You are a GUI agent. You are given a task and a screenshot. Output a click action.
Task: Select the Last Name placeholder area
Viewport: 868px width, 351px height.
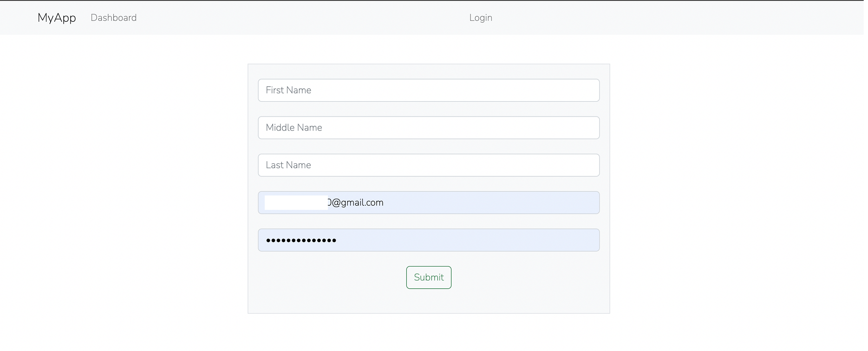point(288,165)
